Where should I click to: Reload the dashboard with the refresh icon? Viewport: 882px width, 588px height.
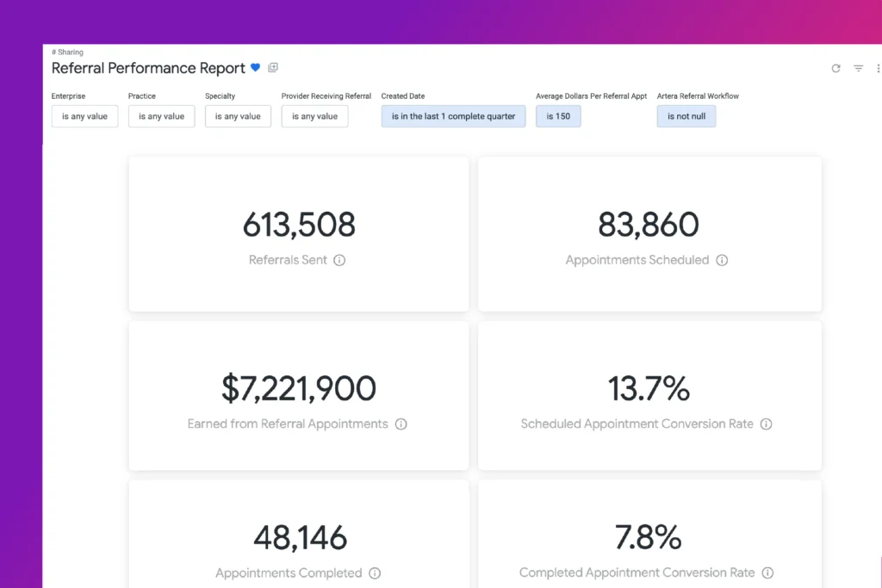pos(835,69)
